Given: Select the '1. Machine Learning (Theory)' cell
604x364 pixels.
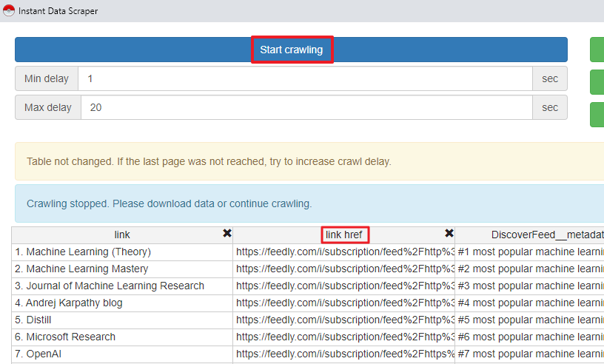Looking at the screenshot, I should tap(122, 252).
